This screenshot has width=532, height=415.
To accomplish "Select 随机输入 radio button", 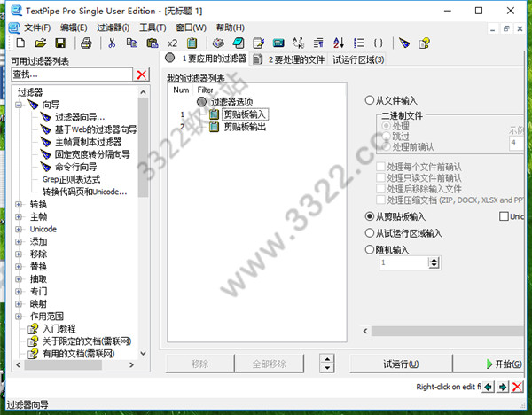I will 369,250.
